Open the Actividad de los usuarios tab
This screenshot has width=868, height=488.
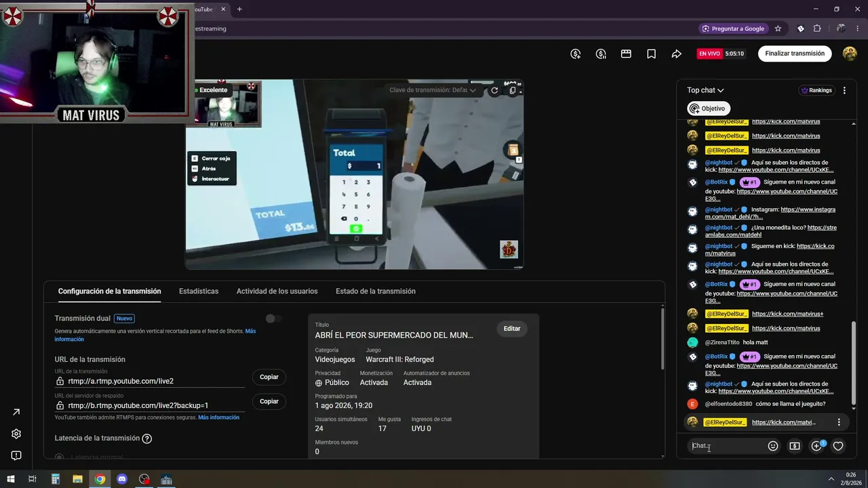(277, 291)
